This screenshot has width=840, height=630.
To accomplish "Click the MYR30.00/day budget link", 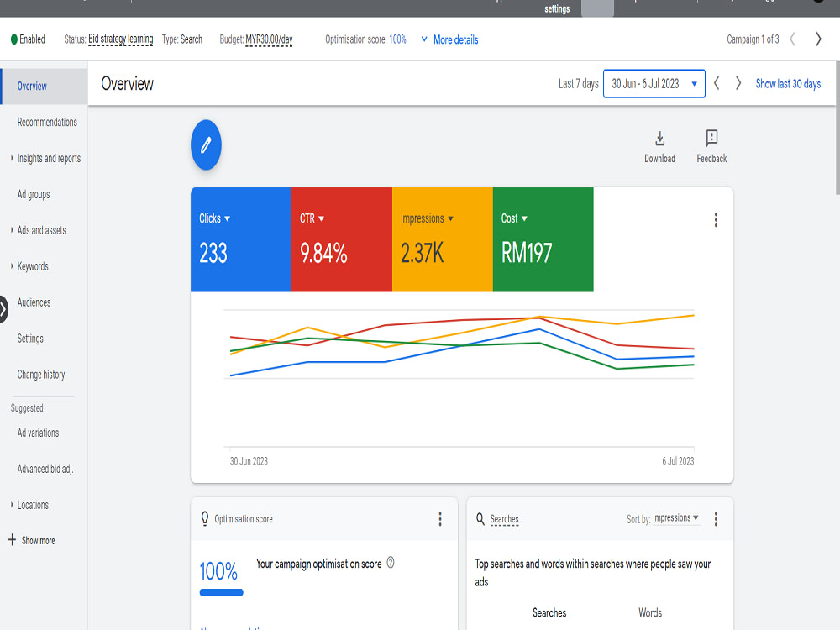I will [269, 39].
